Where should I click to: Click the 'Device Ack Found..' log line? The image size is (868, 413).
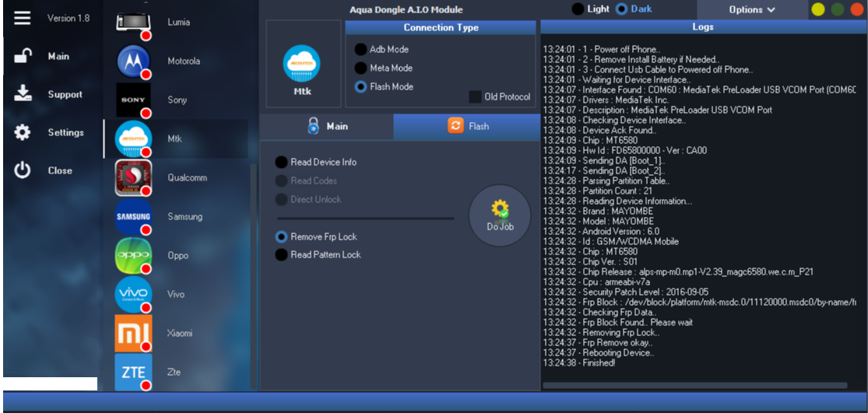click(599, 130)
